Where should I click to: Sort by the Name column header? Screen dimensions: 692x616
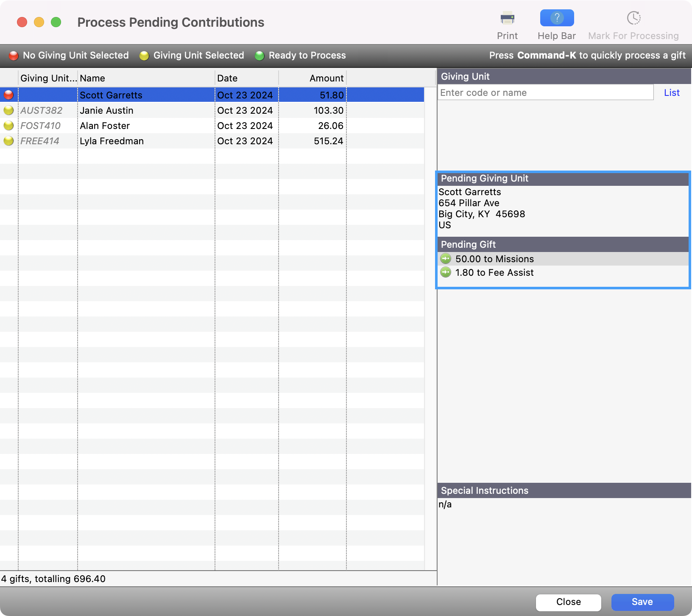pos(146,78)
